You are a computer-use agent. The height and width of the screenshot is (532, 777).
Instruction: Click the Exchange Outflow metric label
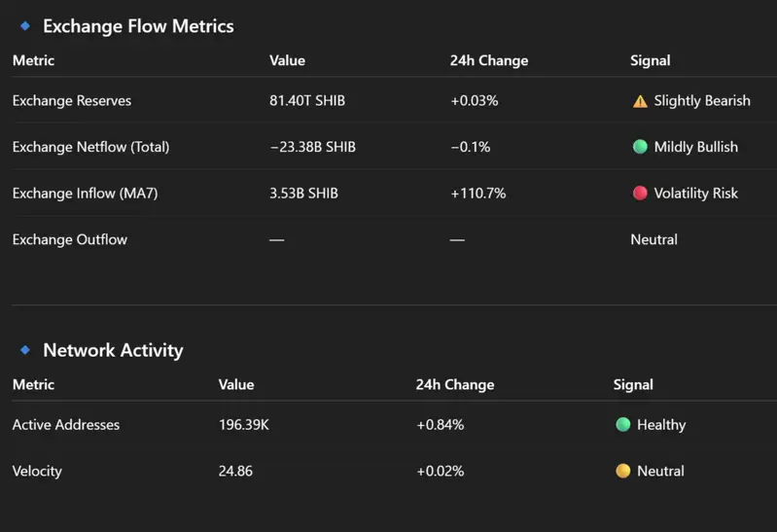point(70,239)
